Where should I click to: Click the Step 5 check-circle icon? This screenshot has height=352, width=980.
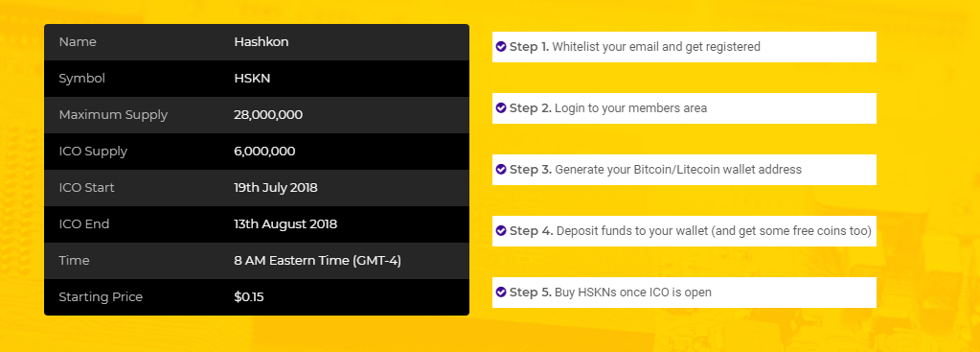(x=501, y=292)
